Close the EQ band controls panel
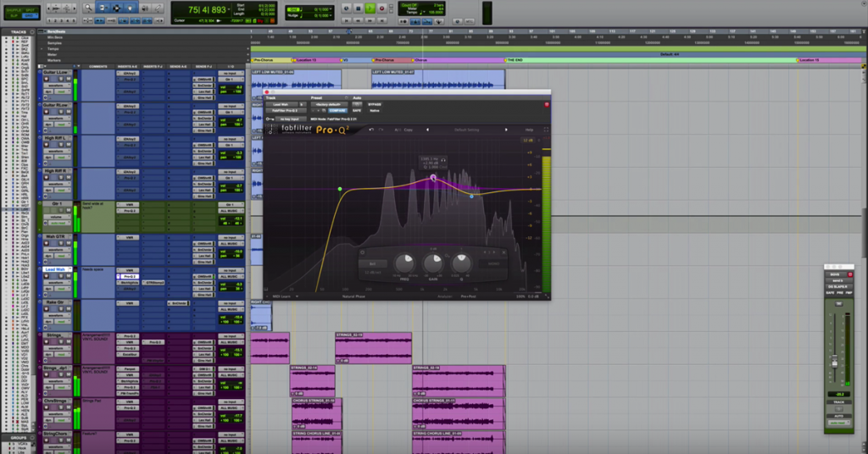 point(504,252)
